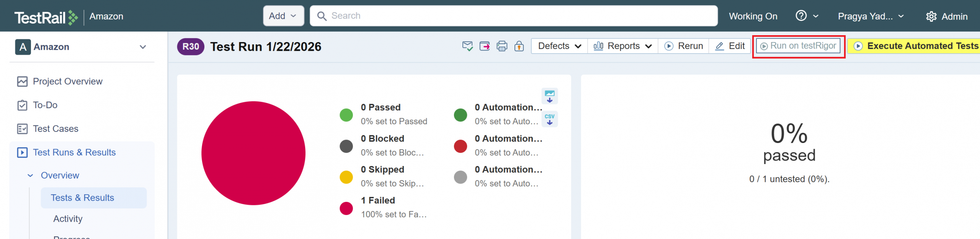Open Test Cases in the sidebar
This screenshot has width=980, height=239.
[x=56, y=129]
